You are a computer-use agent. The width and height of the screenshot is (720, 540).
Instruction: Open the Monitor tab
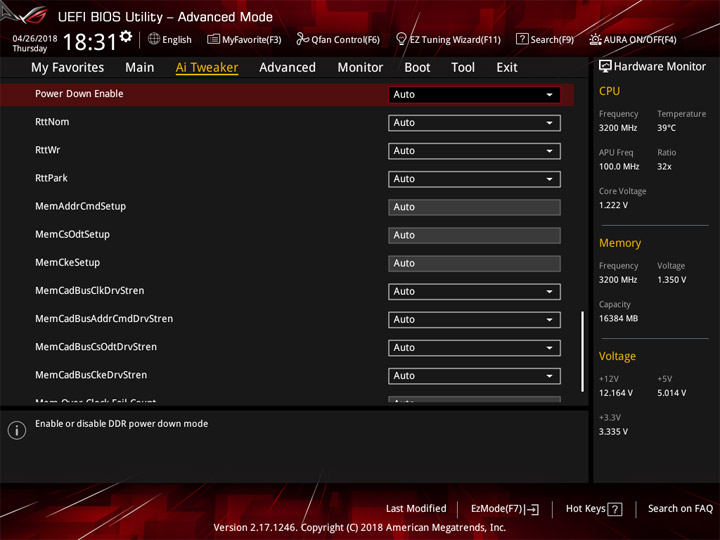[360, 68]
